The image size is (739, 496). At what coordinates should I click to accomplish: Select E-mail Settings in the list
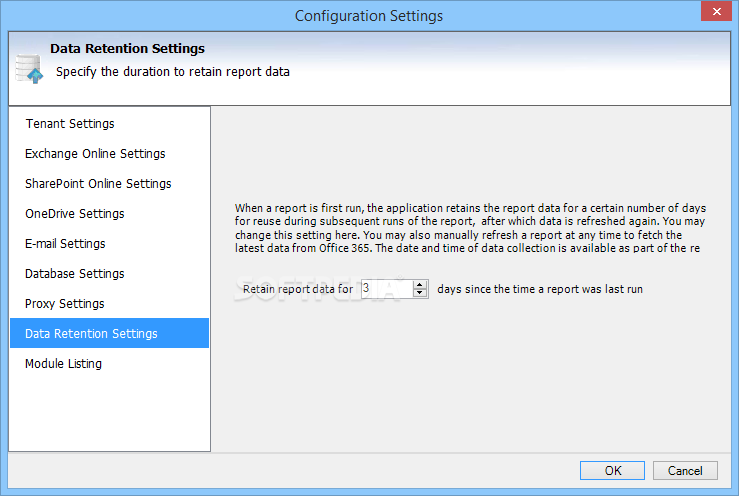tap(65, 244)
